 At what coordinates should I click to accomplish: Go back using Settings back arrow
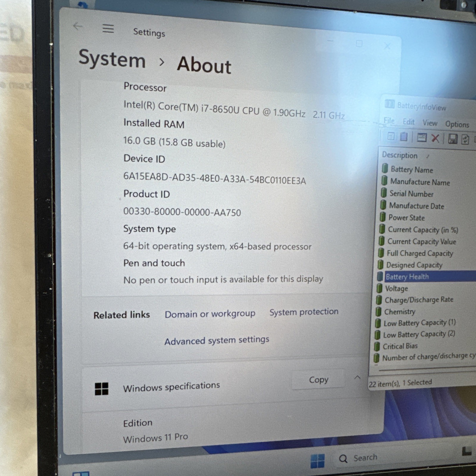click(78, 26)
